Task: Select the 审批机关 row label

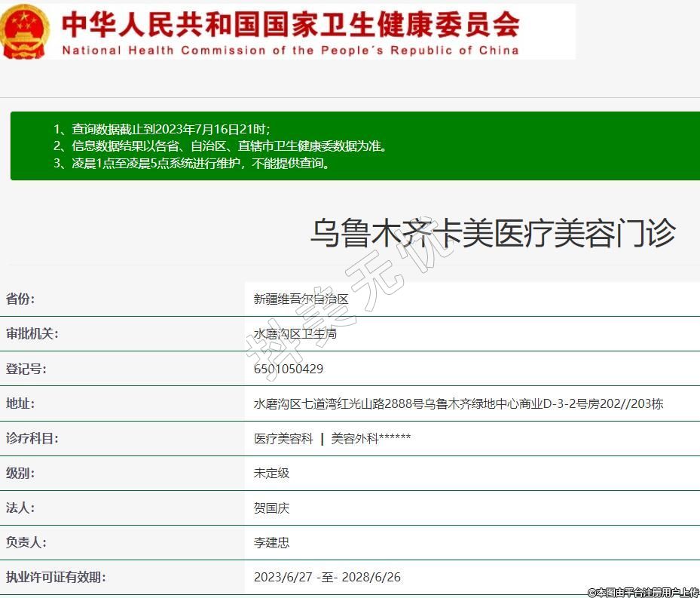Action: [32, 333]
